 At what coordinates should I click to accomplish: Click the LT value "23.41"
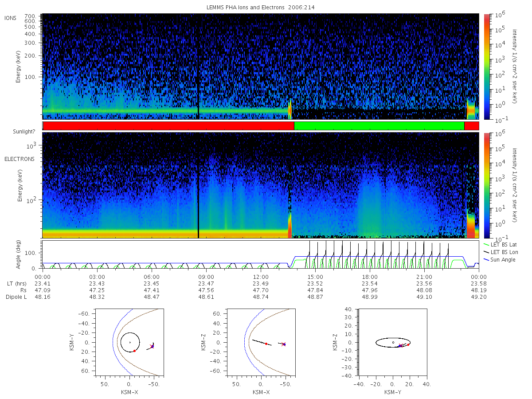(x=43, y=284)
